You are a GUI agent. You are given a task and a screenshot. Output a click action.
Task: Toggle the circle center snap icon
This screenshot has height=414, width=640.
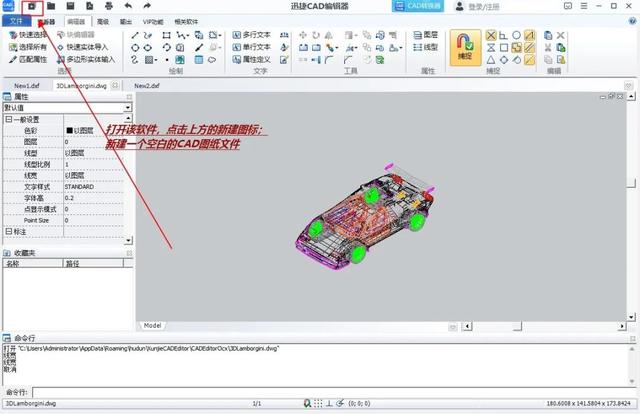coord(516,36)
